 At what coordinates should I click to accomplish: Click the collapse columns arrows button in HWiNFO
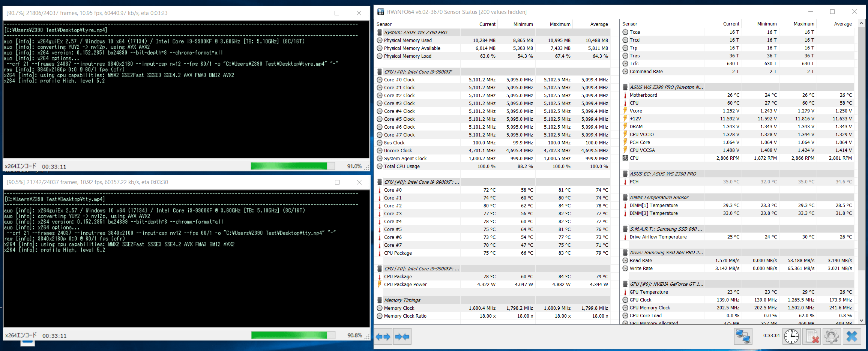[402, 336]
